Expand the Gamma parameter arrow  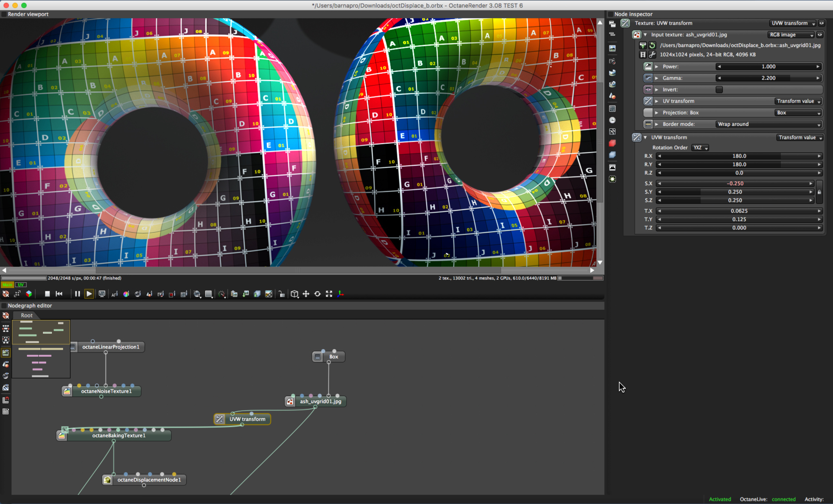pyautogui.click(x=657, y=78)
